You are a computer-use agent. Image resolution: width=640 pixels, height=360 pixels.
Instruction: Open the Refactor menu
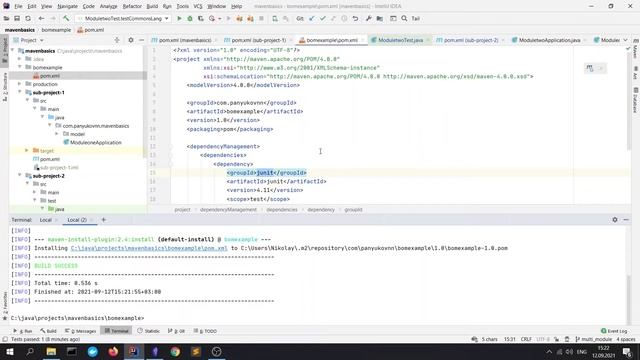click(132, 6)
